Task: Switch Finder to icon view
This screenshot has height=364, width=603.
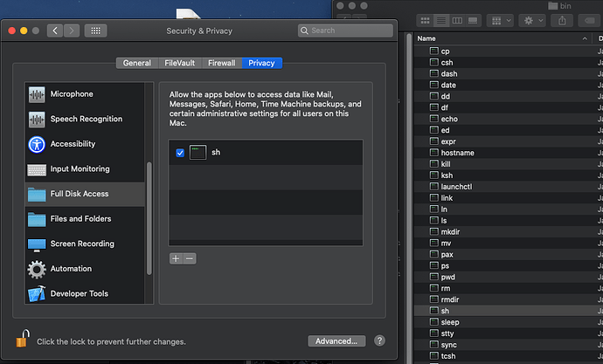Action: pyautogui.click(x=426, y=20)
